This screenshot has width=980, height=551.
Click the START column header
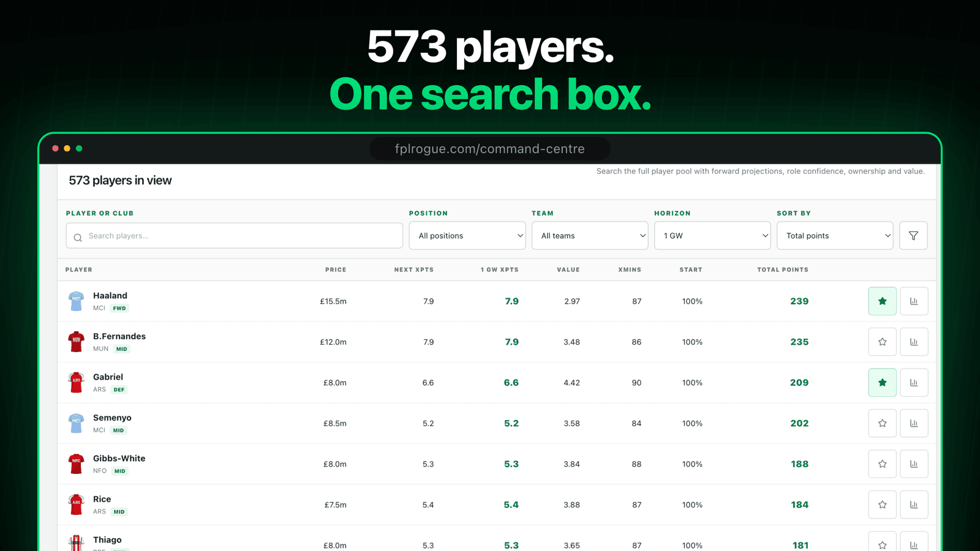pos(691,269)
